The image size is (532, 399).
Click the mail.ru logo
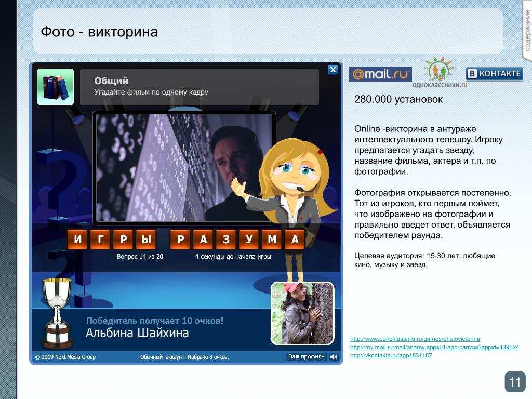point(380,74)
